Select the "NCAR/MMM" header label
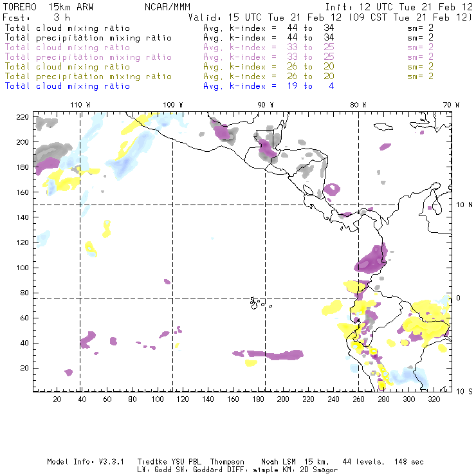Screen dimensions: 476x476 click(167, 7)
